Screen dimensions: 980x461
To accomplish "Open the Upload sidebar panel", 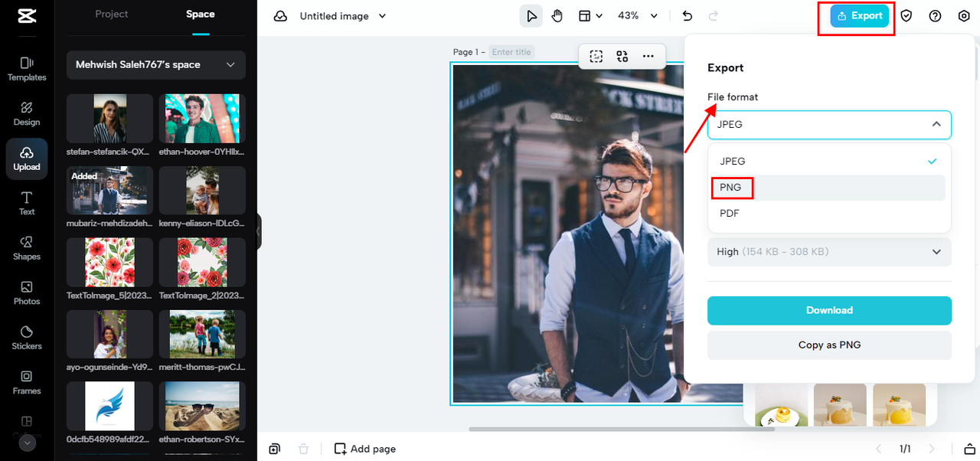I will pyautogui.click(x=27, y=159).
